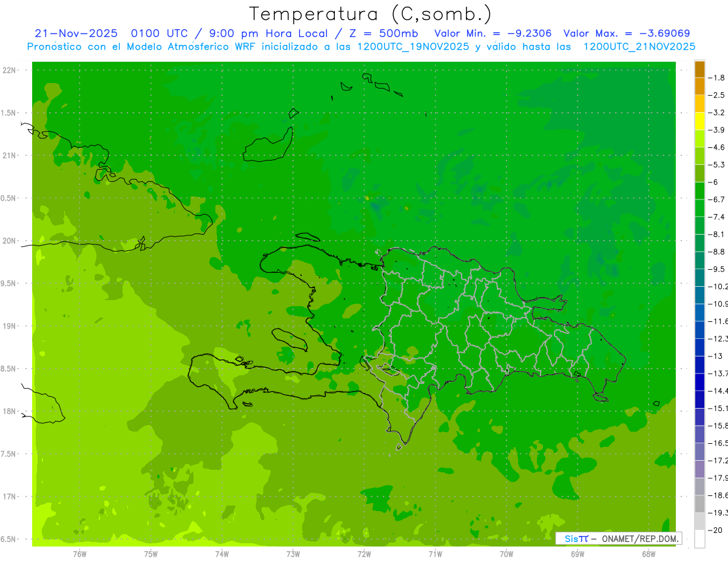Screen dimensions: 728x562
Task: Click the '-6.7' colorbar label
Action: [x=717, y=199]
